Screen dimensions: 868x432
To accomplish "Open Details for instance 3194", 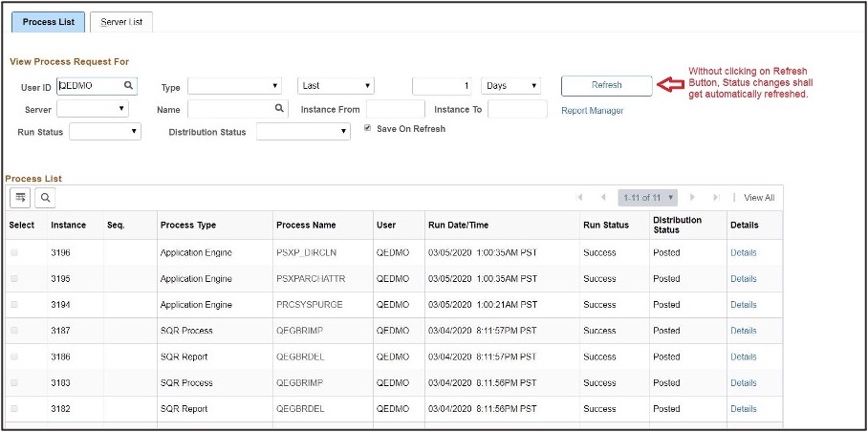I will 744,304.
